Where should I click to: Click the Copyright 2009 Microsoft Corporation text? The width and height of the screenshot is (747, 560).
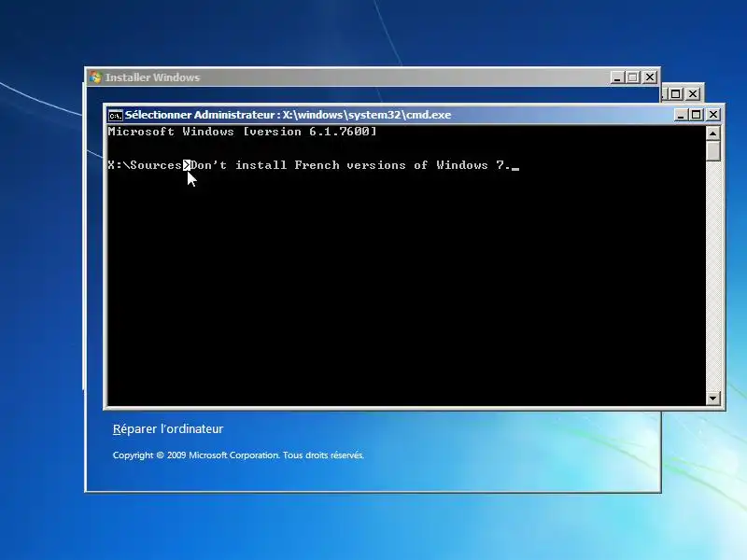(x=238, y=455)
